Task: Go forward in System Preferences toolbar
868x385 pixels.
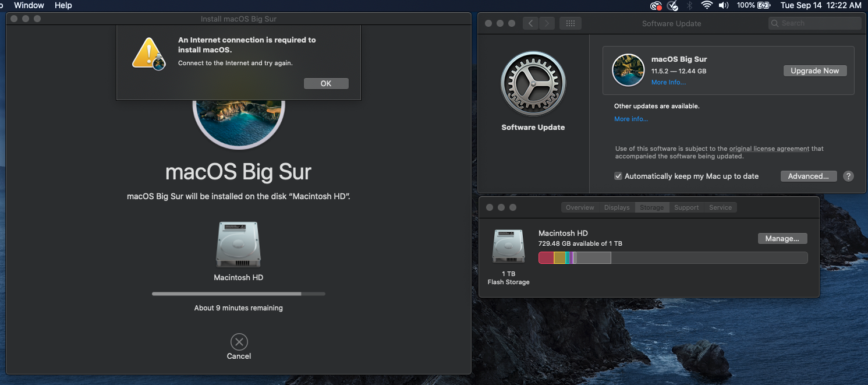Action: click(x=547, y=23)
